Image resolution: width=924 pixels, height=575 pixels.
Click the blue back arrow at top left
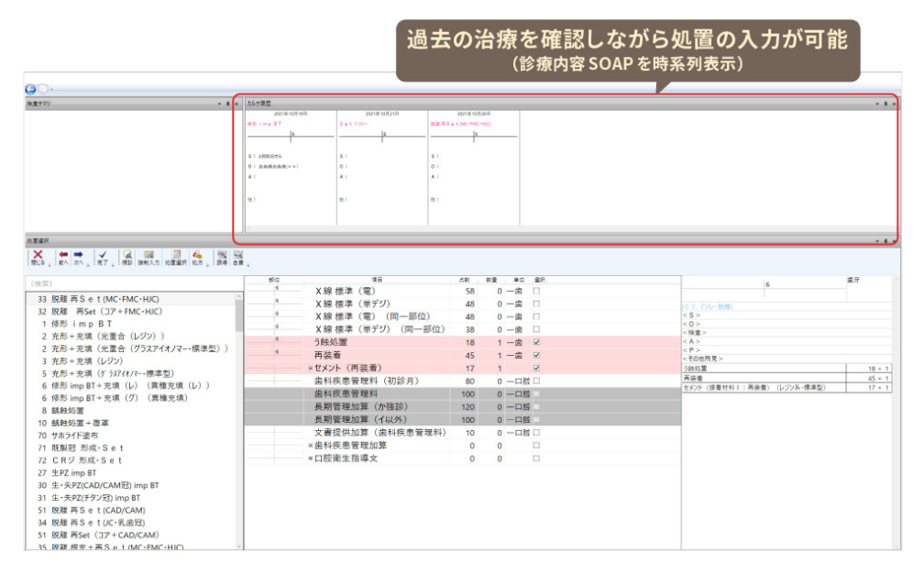coord(30,89)
